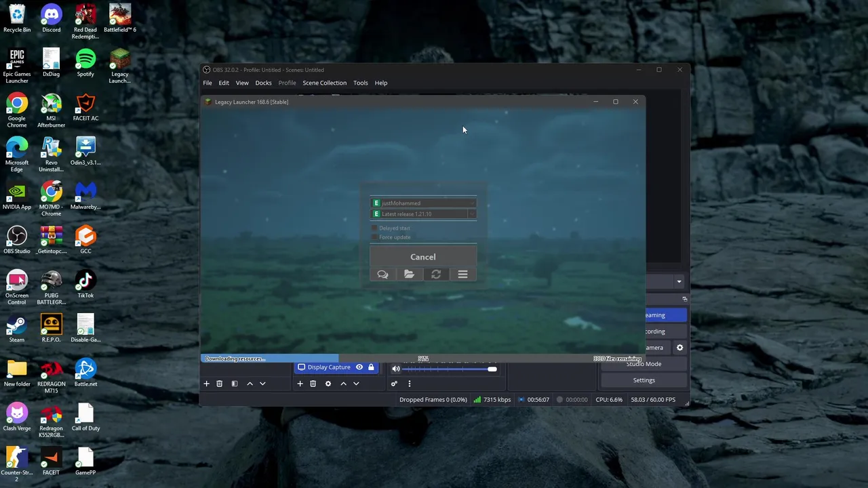Open OBS Tools menu
Screen dimensions: 868x488
[x=360, y=83]
